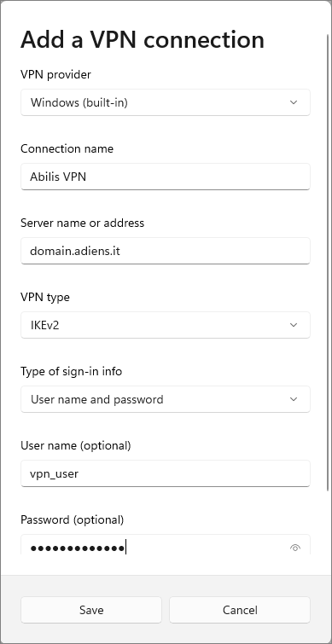332x644 pixels.
Task: Click the Type of sign-in info label
Action: click(x=71, y=371)
